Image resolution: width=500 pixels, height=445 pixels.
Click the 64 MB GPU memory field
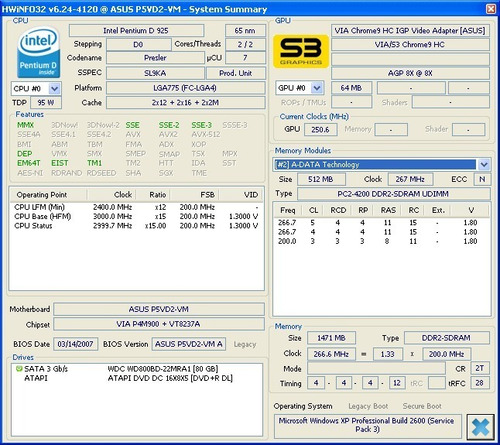[351, 88]
